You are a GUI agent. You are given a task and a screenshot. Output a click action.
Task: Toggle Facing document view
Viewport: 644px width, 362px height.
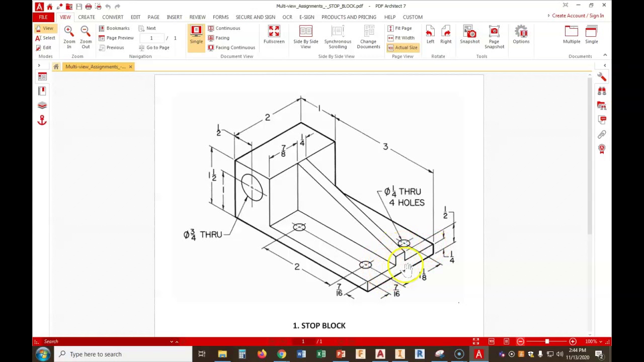[x=218, y=38]
